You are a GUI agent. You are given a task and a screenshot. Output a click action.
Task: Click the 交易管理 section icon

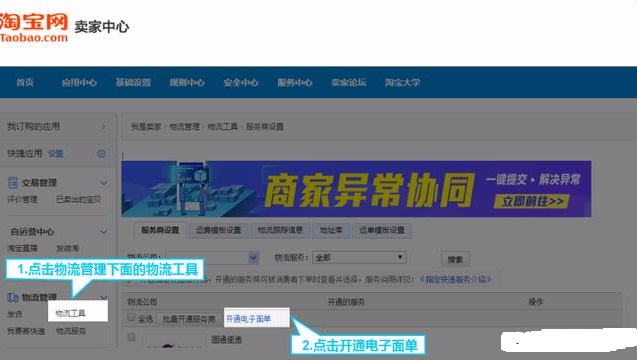pos(13,182)
